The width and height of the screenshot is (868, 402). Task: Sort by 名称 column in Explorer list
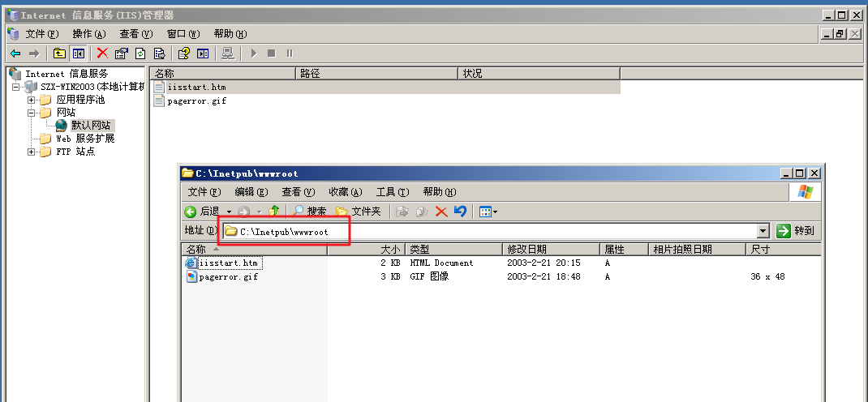255,250
